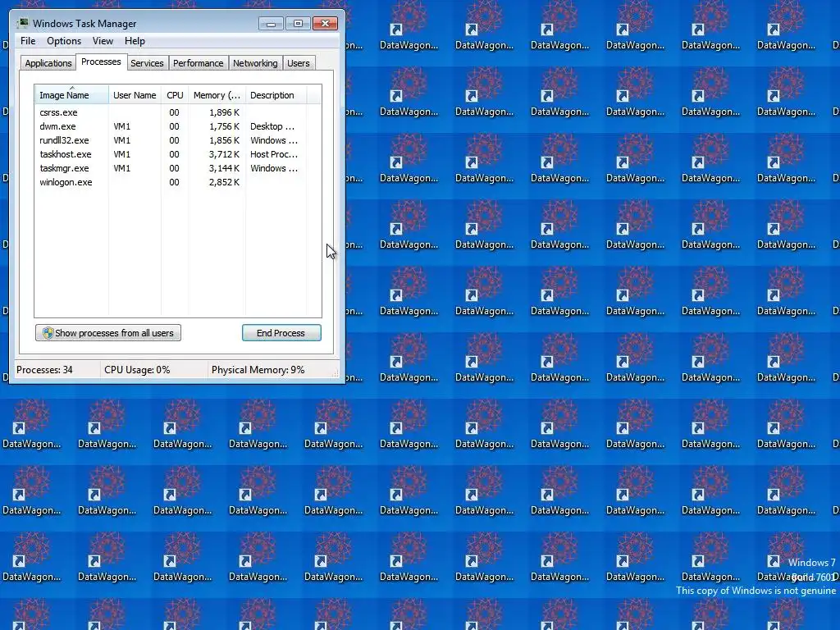
Task: Click 'Physical Memory: 9%' in status bar
Action: 258,370
